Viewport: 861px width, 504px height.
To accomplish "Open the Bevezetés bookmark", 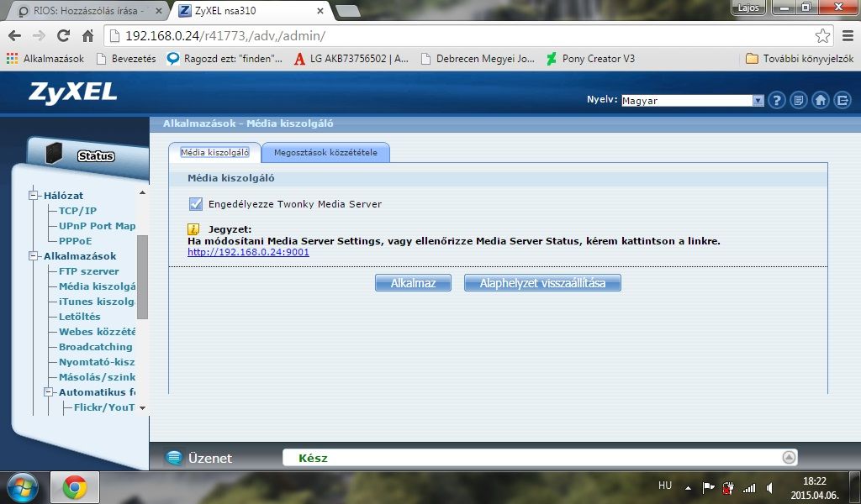I will pyautogui.click(x=126, y=59).
